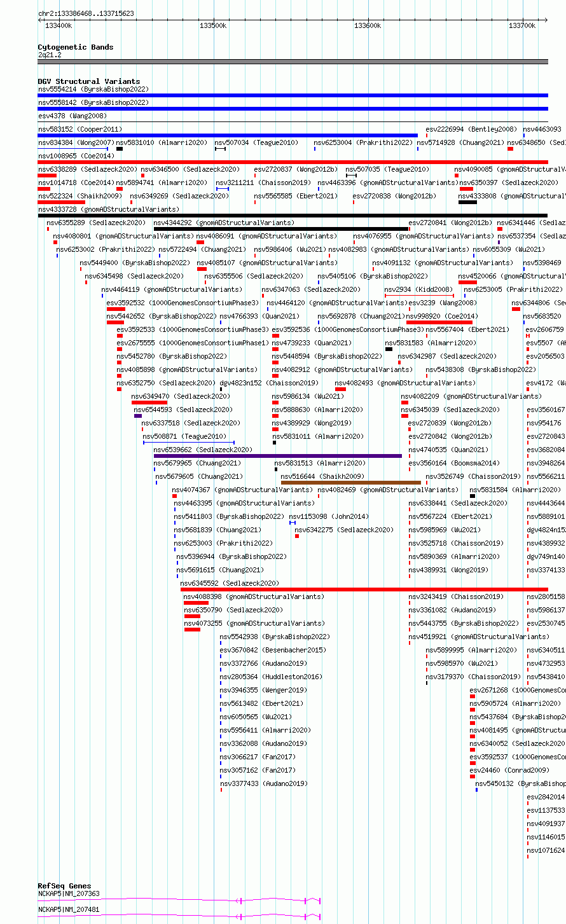The width and height of the screenshot is (566, 924).
Task: Select nsv6355289 (Sedlazeck2020) variant
Action: pos(96,223)
